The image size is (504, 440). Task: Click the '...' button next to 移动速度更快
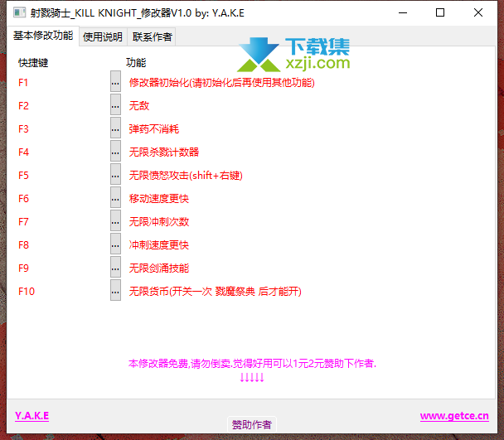[115, 197]
